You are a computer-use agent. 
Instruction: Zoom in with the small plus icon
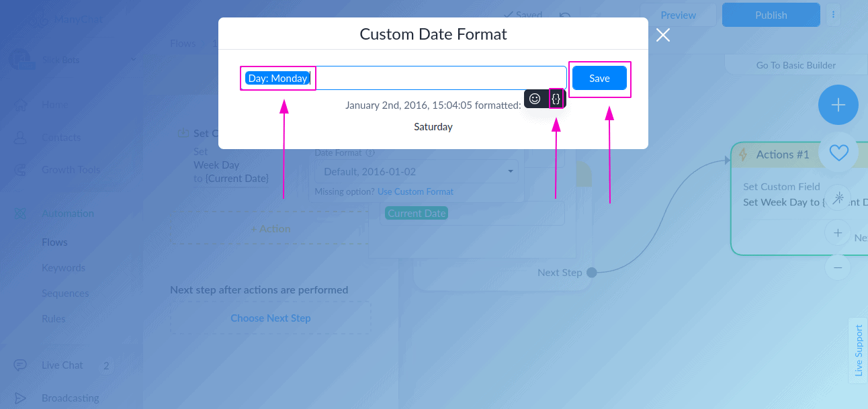pos(838,233)
